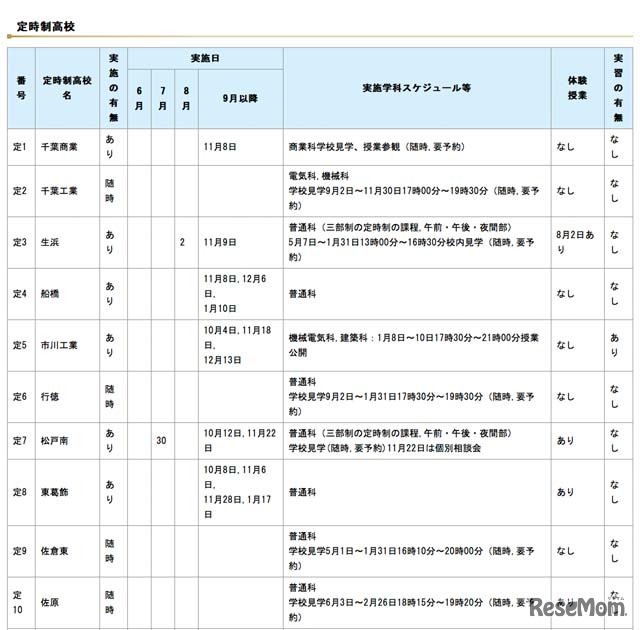Click 機械電気科, 建築科 schedule text

coord(414,345)
